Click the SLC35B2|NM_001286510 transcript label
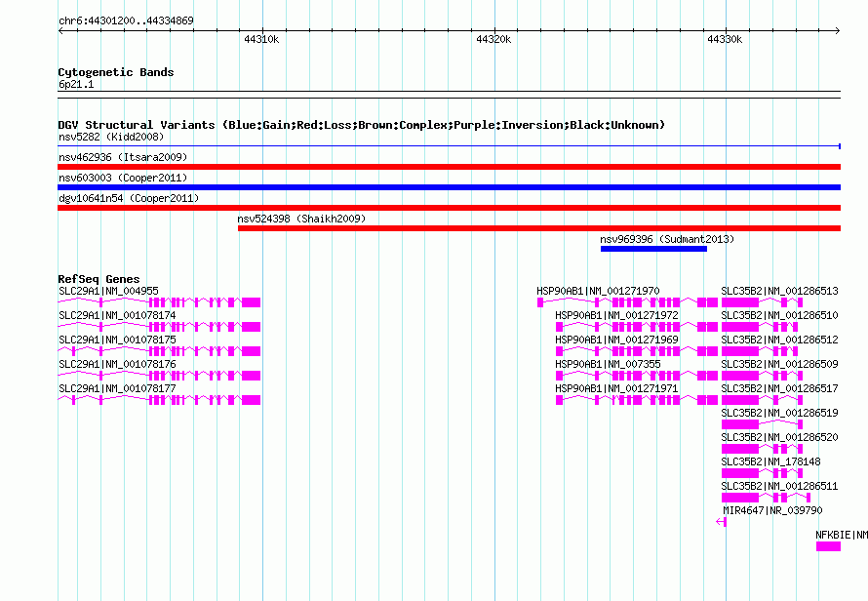 coord(779,315)
